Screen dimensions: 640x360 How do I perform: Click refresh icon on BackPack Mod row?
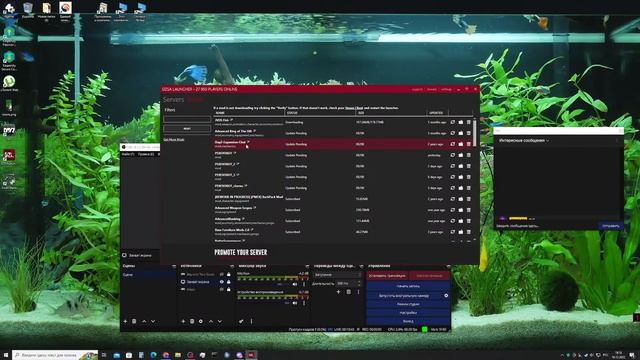click(452, 199)
